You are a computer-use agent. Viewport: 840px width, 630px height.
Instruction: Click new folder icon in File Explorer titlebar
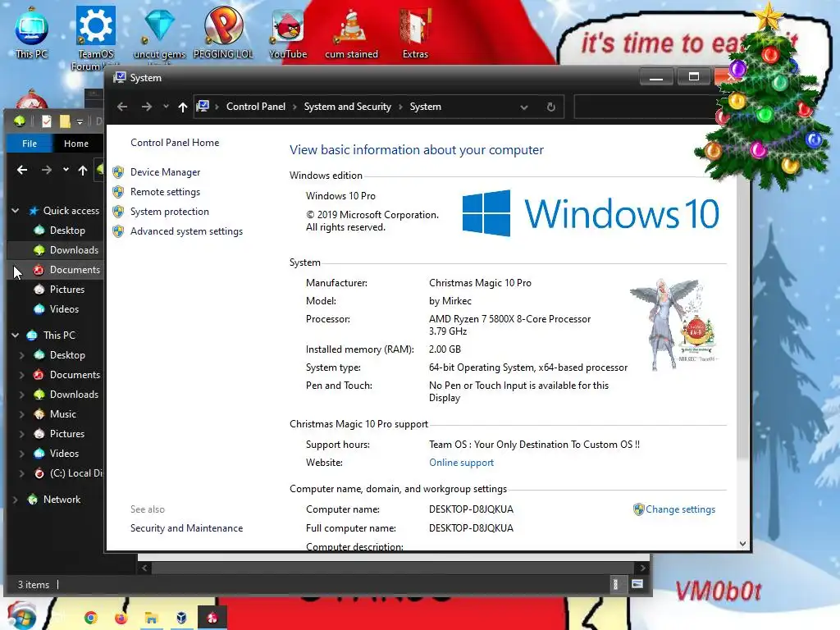tap(65, 121)
